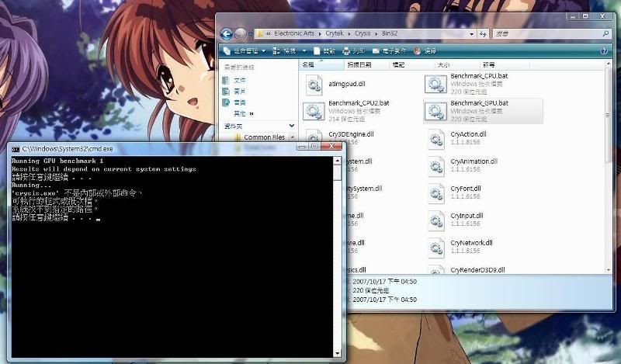Click the Cry3DEngine.dll file name
Viewport: 621px width, 364px height.
pyautogui.click(x=351, y=134)
